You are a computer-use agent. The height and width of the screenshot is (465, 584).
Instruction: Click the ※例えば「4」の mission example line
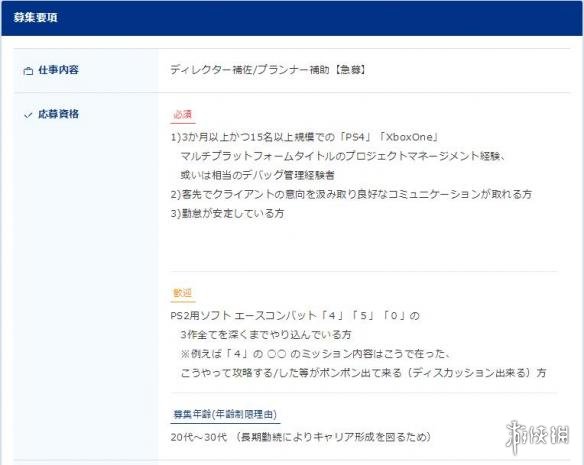coord(315,354)
